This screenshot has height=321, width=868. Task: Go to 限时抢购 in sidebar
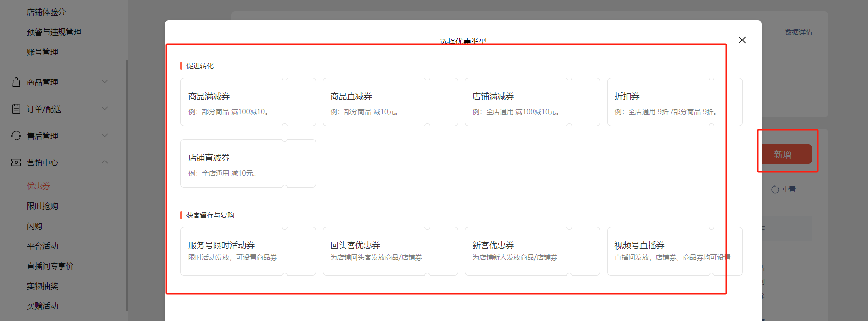pyautogui.click(x=42, y=206)
